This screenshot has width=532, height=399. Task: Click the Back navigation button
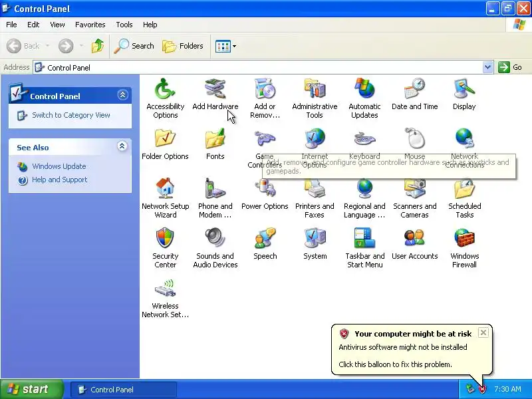23,46
